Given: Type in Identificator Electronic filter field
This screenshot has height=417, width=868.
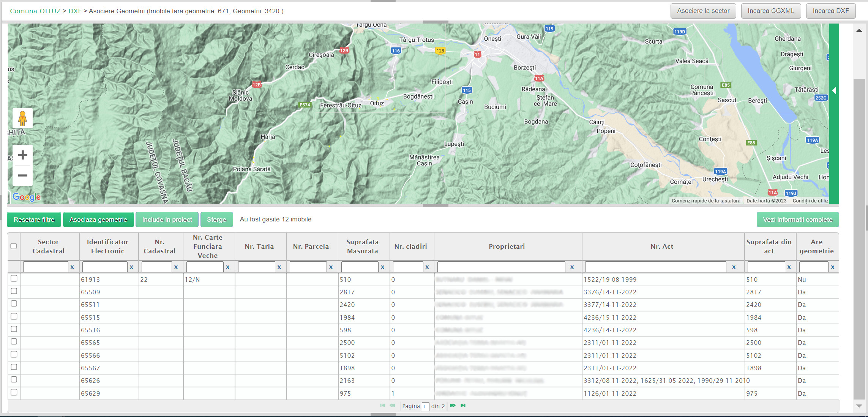Looking at the screenshot, I should coord(105,267).
